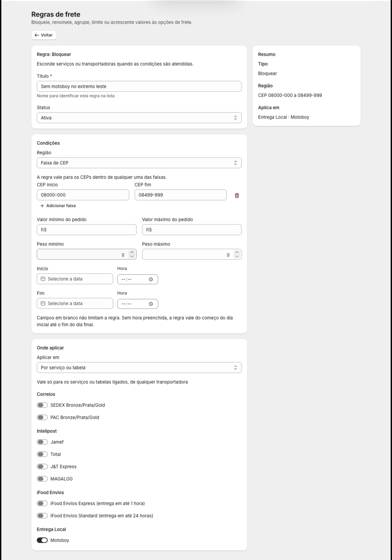Focus the Valor mínimo do pedido field
Viewport: 392px width, 560px height.
86,230
